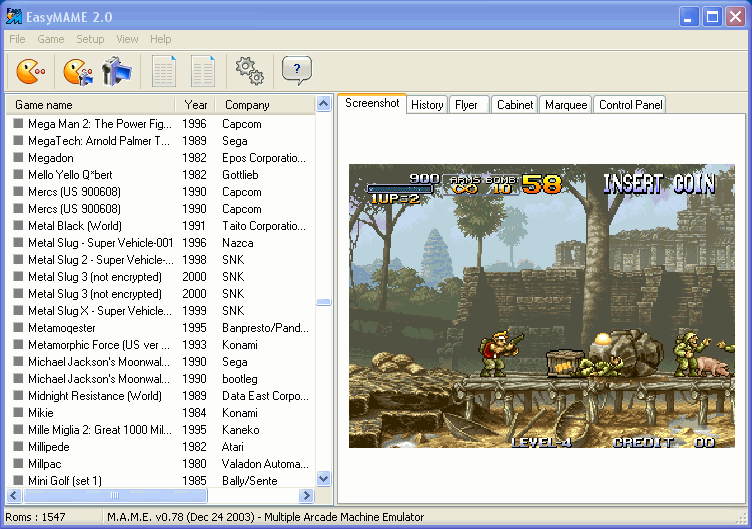Click the gray icon beside Metal Slug X

click(18, 310)
